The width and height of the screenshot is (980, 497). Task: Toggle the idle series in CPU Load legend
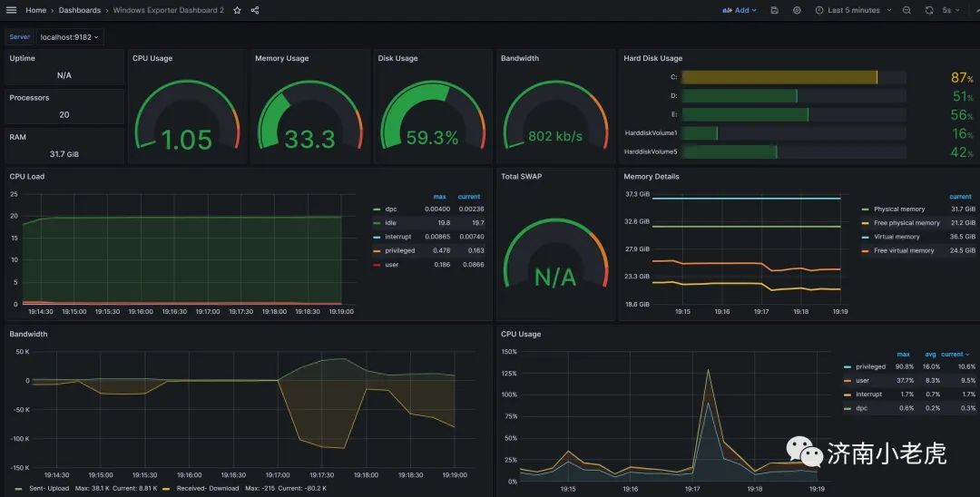390,223
